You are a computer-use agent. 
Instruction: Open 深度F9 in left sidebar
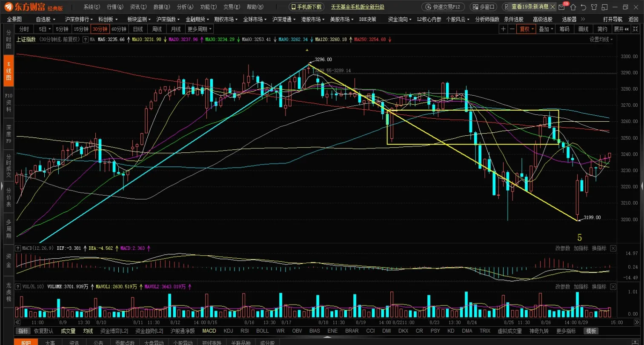9,134
